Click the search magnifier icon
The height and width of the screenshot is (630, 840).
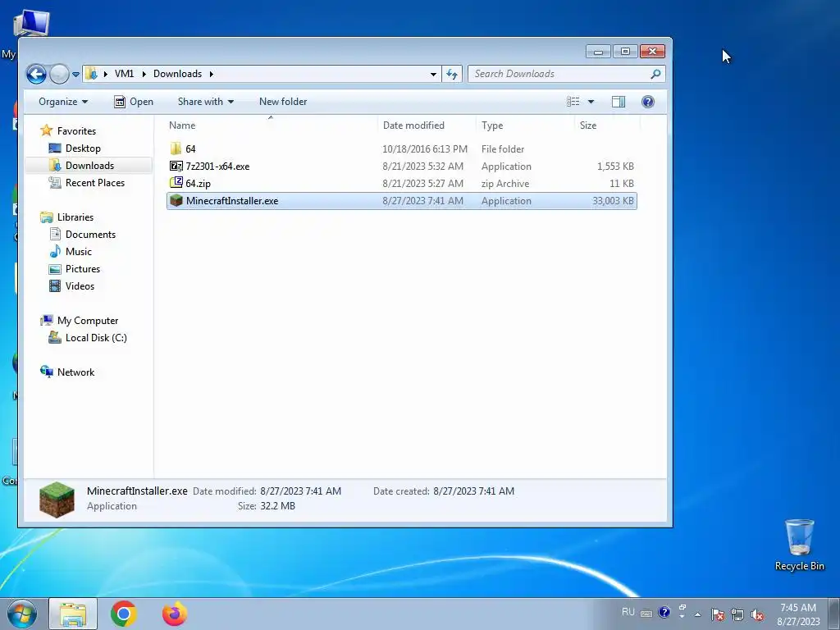click(x=655, y=74)
